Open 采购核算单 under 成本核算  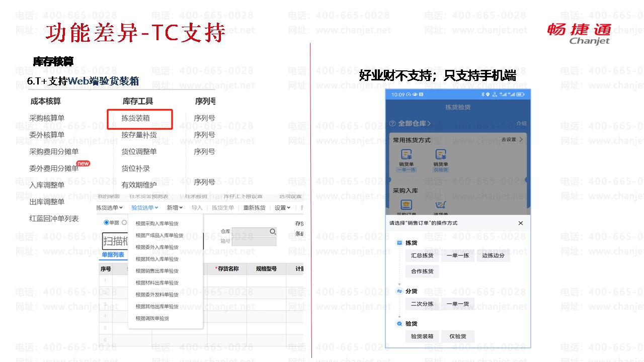(x=47, y=118)
